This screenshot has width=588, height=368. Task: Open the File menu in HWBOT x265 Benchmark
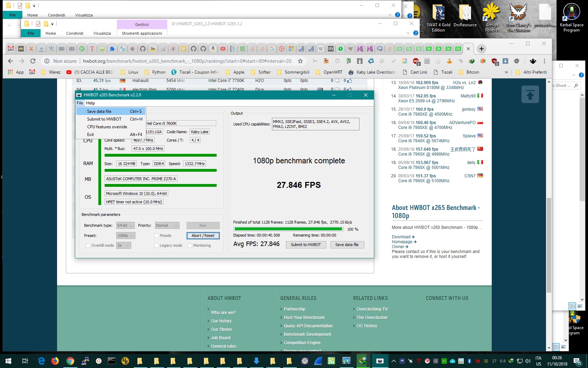click(x=80, y=103)
